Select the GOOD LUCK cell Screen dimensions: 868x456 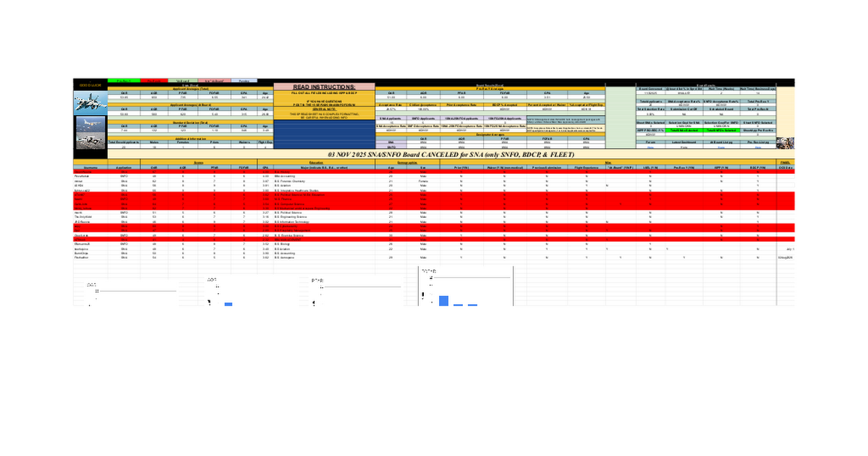90,86
